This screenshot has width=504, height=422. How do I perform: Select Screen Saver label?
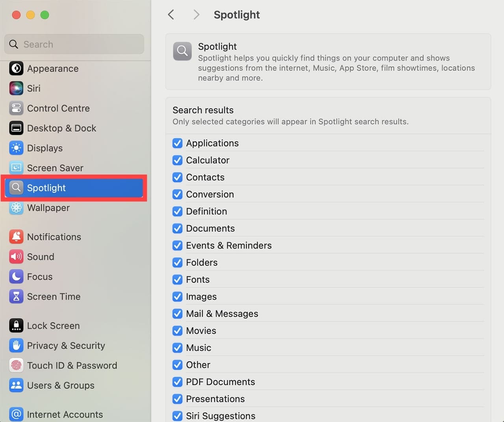pyautogui.click(x=55, y=168)
